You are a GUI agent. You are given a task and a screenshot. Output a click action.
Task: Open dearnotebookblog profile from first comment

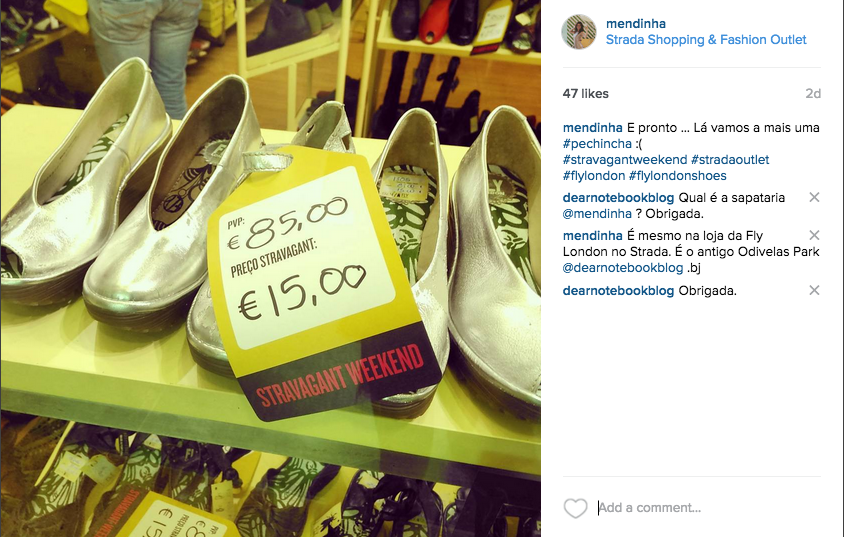coord(618,197)
